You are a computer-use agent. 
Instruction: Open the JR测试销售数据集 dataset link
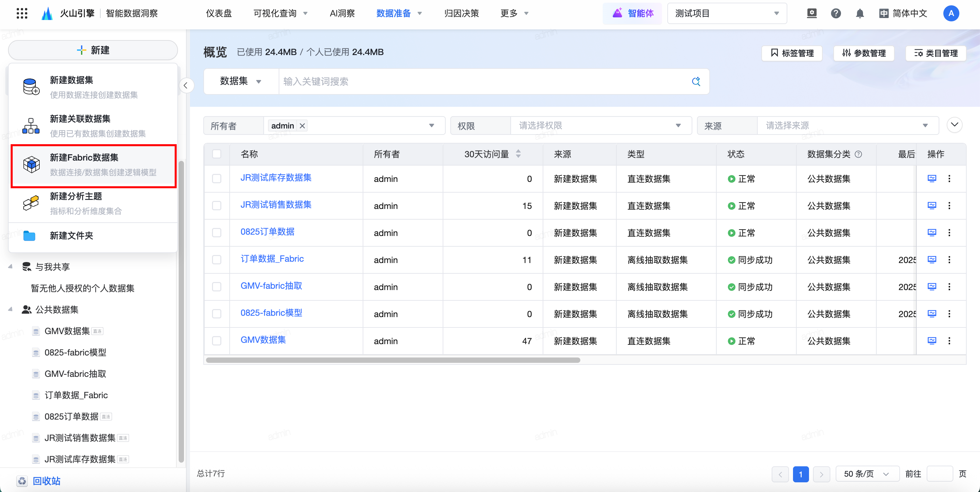click(276, 205)
